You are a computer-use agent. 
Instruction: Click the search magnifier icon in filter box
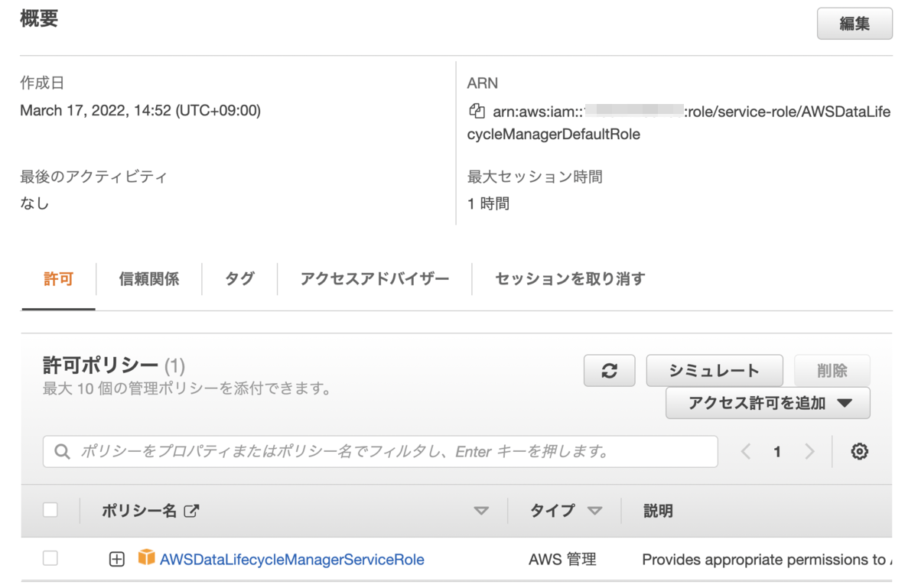63,452
